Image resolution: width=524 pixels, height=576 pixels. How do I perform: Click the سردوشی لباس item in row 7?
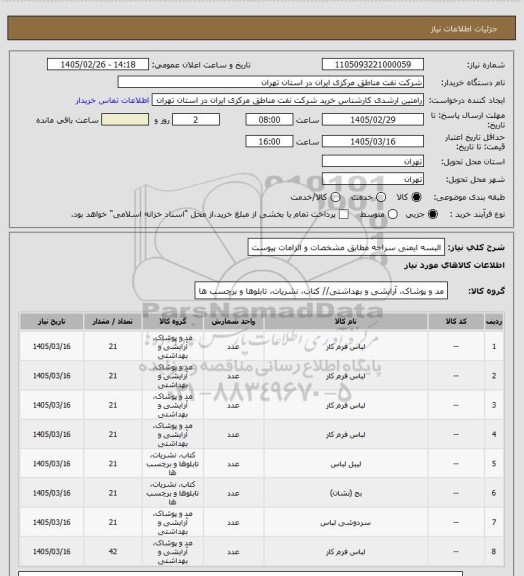pyautogui.click(x=346, y=522)
